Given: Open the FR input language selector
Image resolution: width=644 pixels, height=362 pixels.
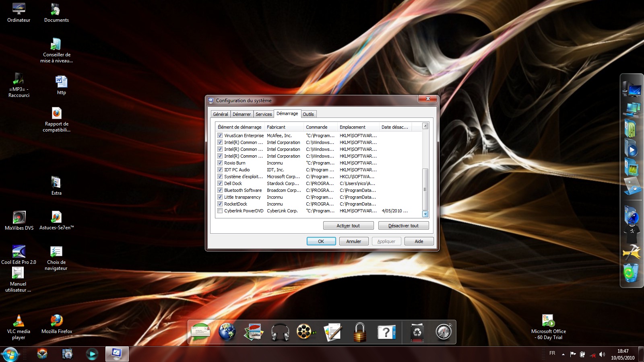Looking at the screenshot, I should [552, 353].
